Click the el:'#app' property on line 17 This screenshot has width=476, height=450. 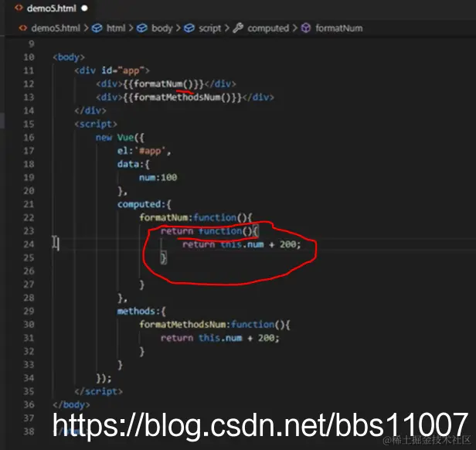click(x=144, y=151)
